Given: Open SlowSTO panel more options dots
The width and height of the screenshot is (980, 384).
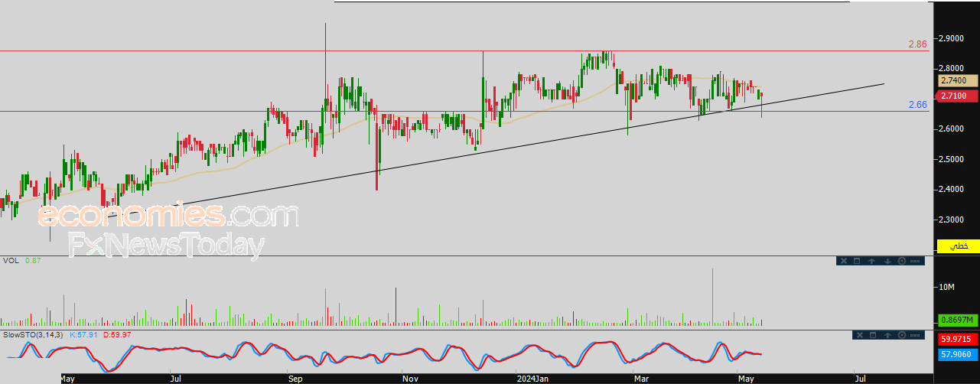Looking at the screenshot, I should [915, 335].
